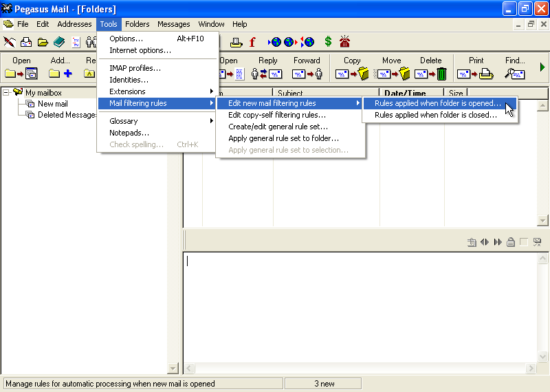This screenshot has height=392, width=550.
Task: Collapse the My mailbox tree node
Action: pyautogui.click(x=6, y=93)
